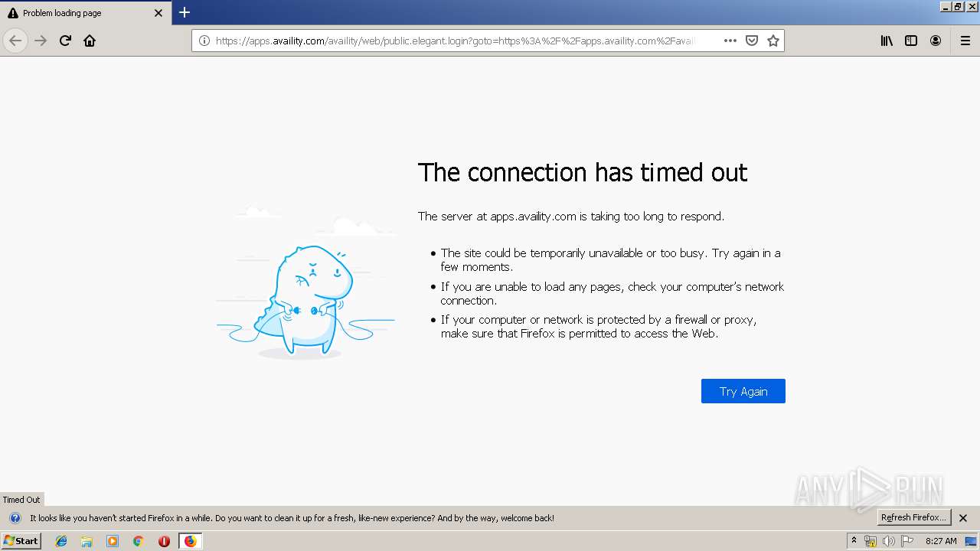This screenshot has height=551, width=980.
Task: Restore down the Firefox window
Action: 958,6
